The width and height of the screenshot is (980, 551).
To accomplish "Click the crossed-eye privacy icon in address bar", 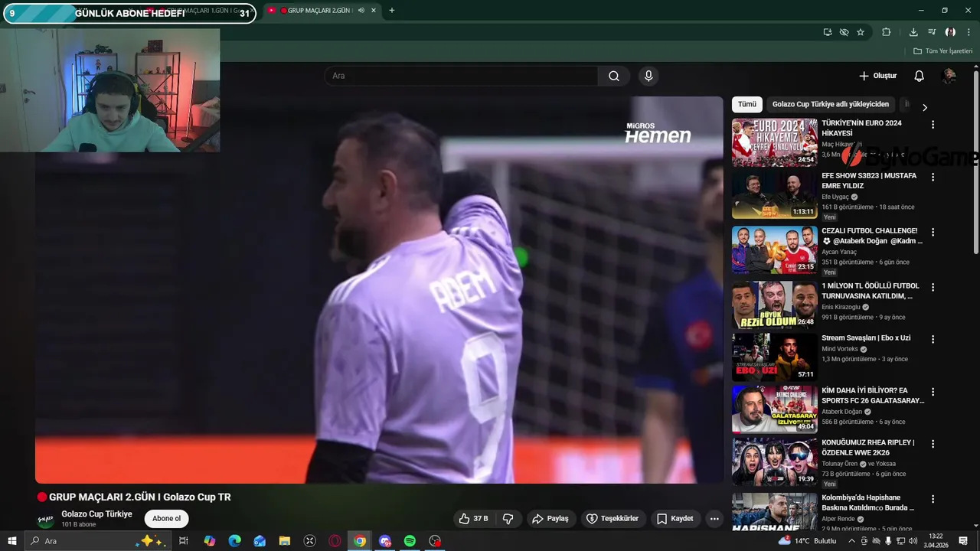I will [x=844, y=32].
